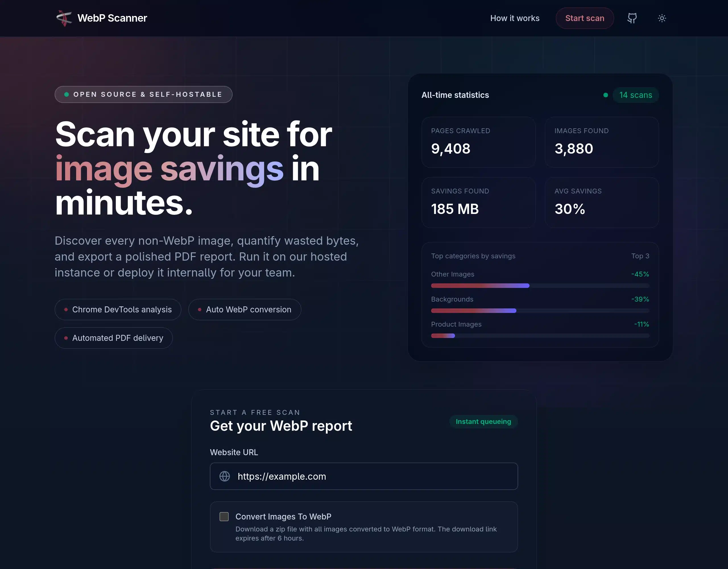Click the Backgrounds savings bar
Viewport: 728px width, 569px height.
coord(540,310)
